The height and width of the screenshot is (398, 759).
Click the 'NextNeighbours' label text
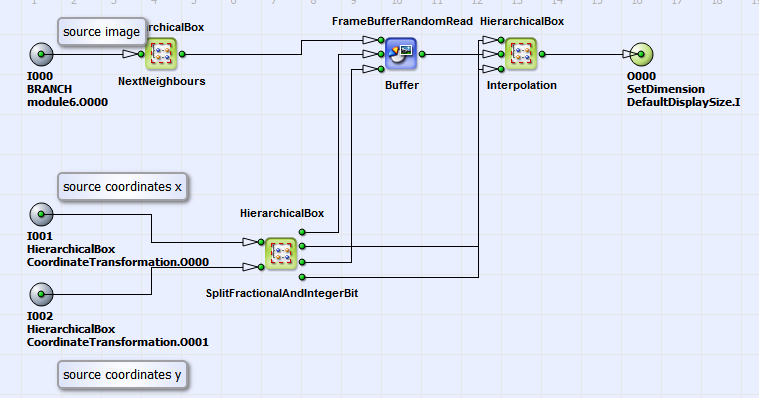tap(162, 81)
